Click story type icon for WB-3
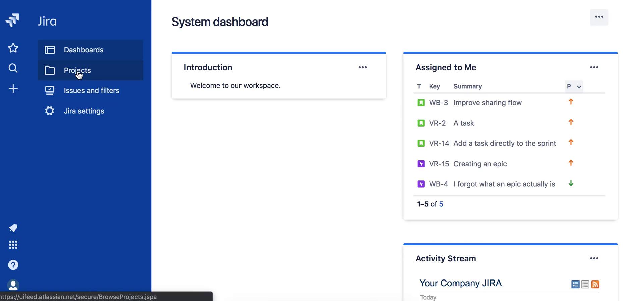644x301 pixels. [421, 103]
